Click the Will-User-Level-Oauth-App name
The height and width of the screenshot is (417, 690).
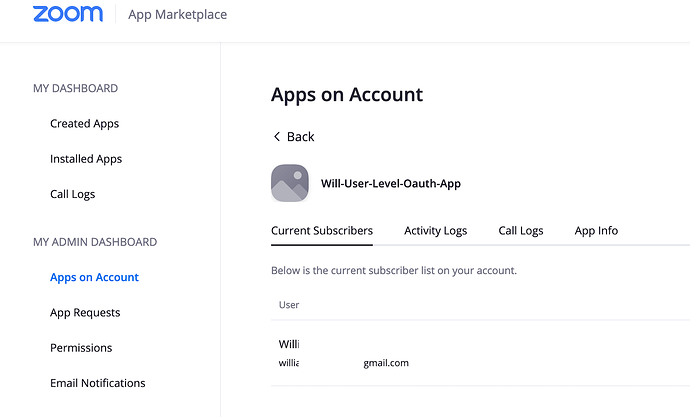pyautogui.click(x=390, y=184)
